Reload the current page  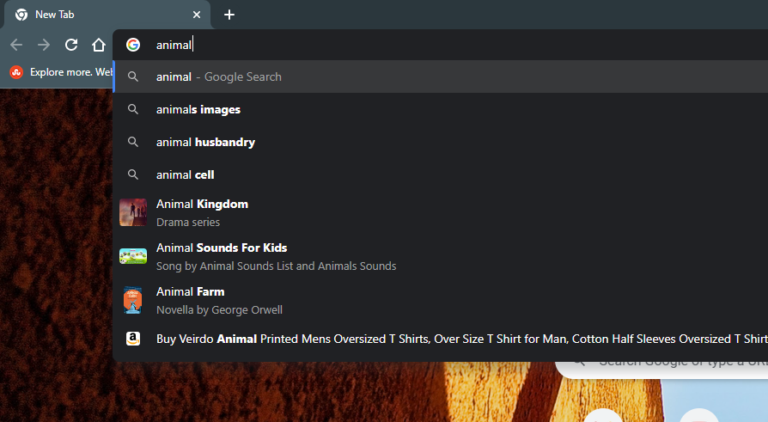(72, 45)
